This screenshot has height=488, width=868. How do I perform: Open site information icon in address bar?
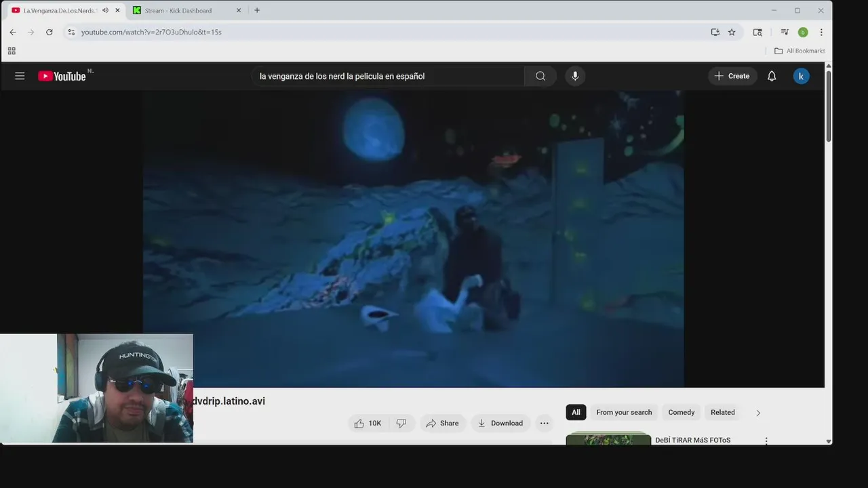(71, 32)
